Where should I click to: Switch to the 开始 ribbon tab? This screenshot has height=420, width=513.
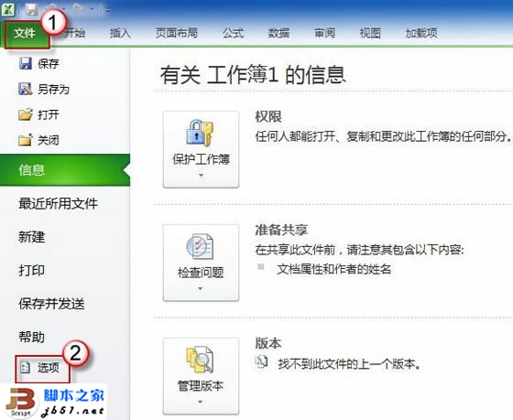[74, 33]
